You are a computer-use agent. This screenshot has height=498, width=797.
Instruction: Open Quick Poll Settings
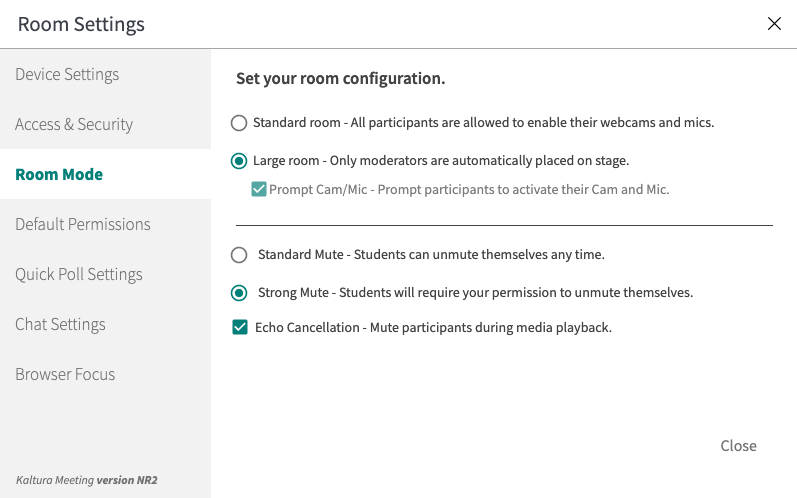[x=79, y=275]
